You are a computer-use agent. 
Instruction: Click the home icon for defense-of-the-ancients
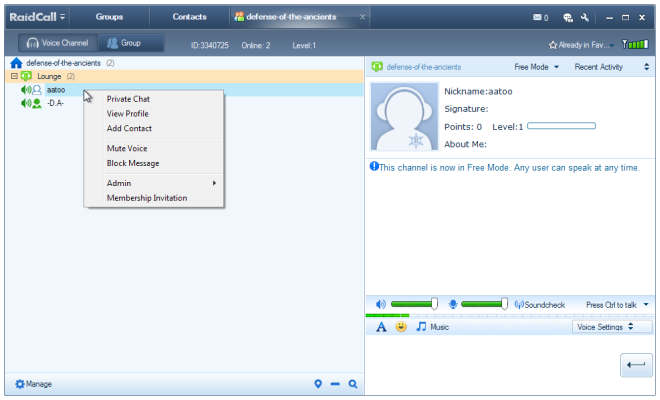16,63
